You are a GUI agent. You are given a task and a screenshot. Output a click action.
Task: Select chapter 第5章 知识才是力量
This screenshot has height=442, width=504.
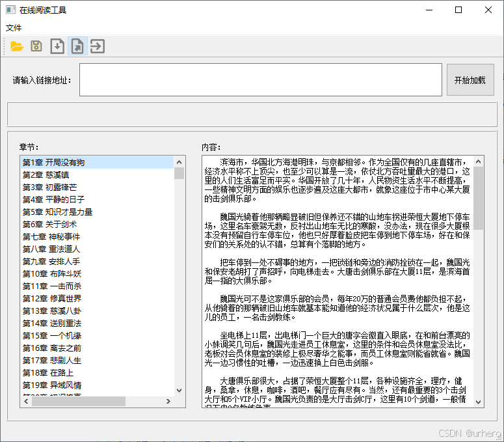(x=97, y=212)
